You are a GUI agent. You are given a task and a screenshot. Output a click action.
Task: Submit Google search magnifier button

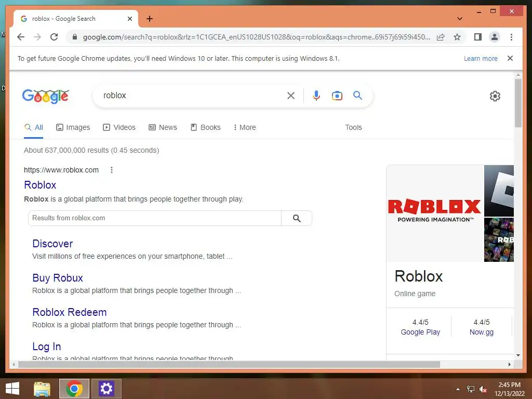(x=357, y=96)
